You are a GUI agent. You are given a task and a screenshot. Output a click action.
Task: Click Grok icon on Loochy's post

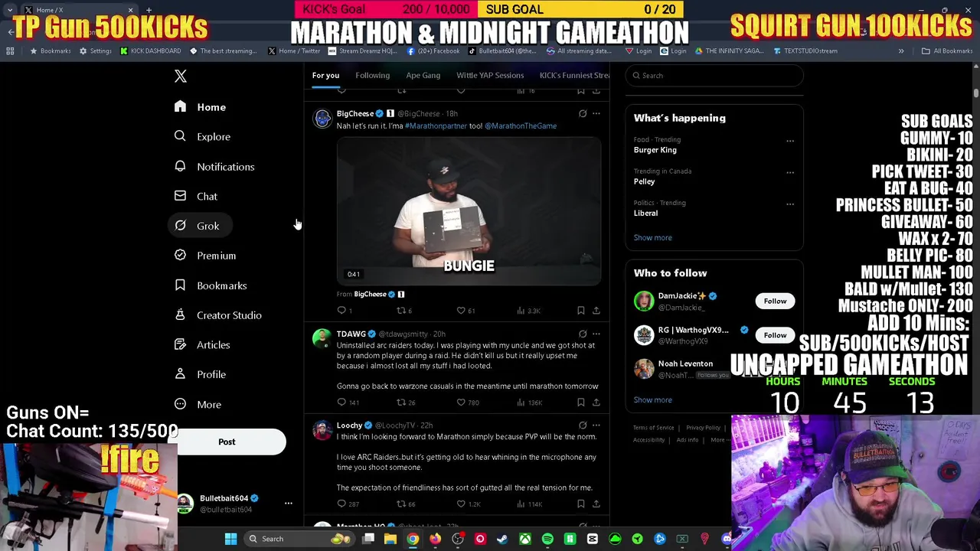pos(583,425)
